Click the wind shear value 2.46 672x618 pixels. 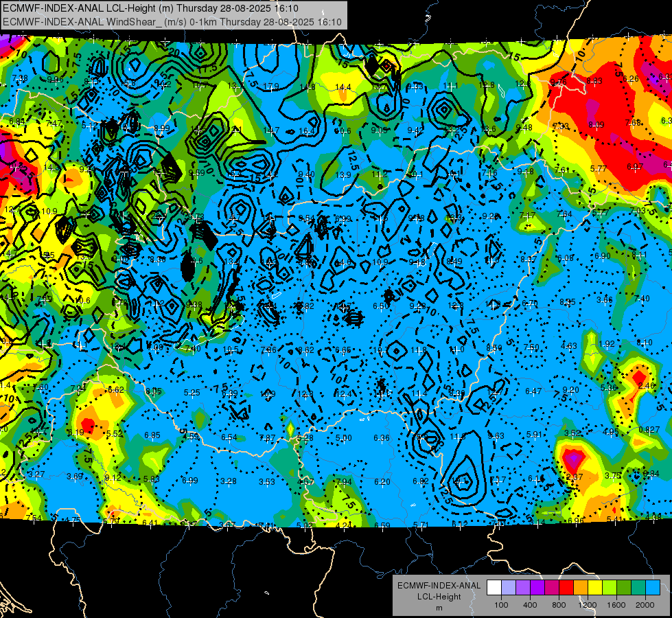(647, 385)
